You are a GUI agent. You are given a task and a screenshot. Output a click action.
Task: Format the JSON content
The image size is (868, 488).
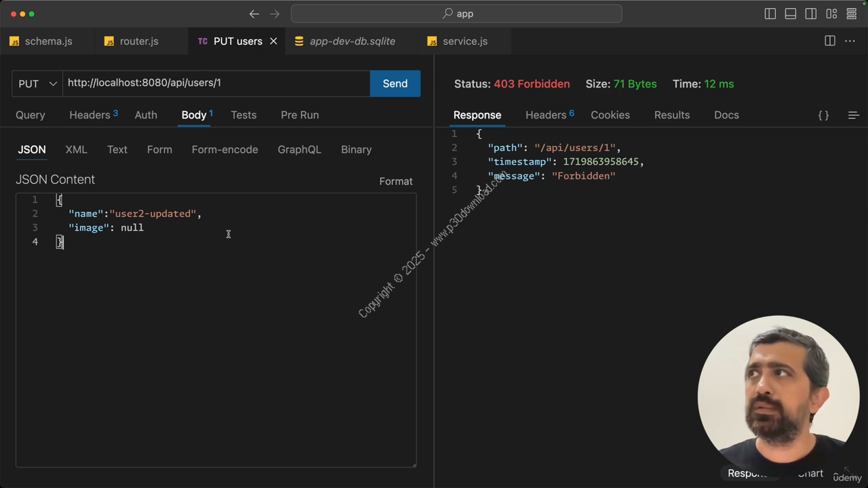[x=396, y=182]
